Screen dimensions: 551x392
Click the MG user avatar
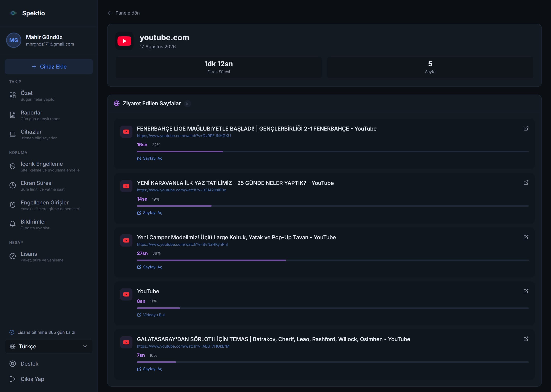click(x=14, y=40)
